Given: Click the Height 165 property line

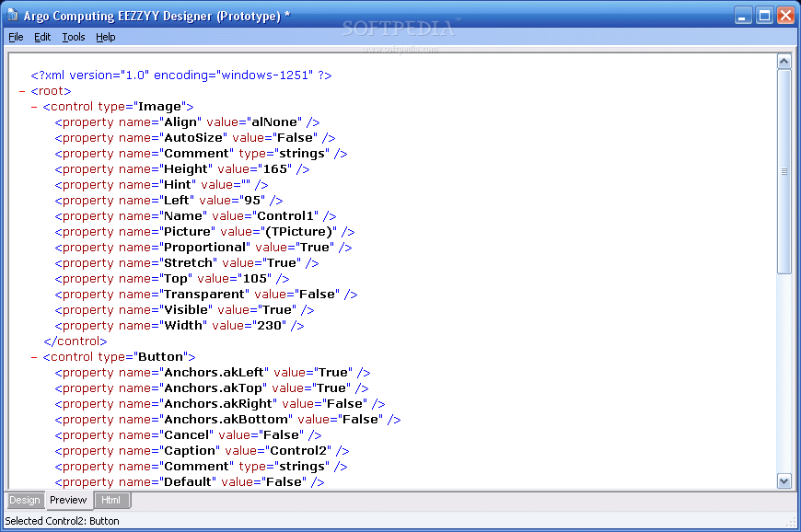Looking at the screenshot, I should (x=182, y=169).
